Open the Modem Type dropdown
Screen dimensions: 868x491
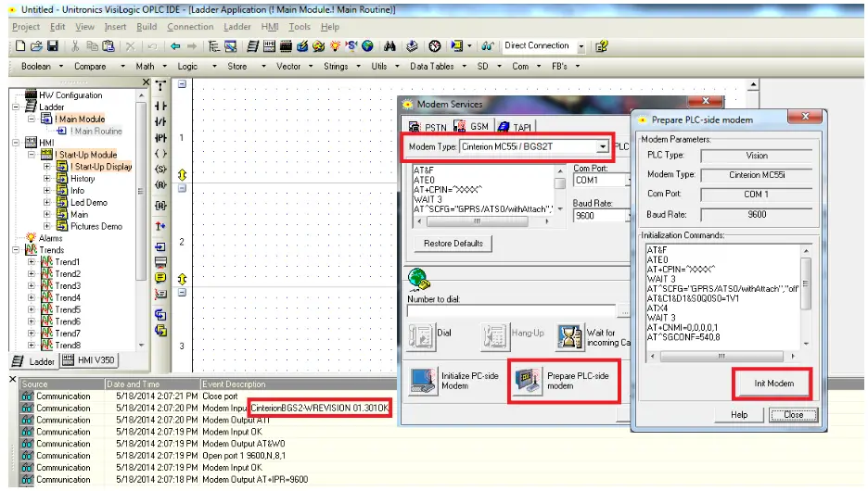click(602, 146)
